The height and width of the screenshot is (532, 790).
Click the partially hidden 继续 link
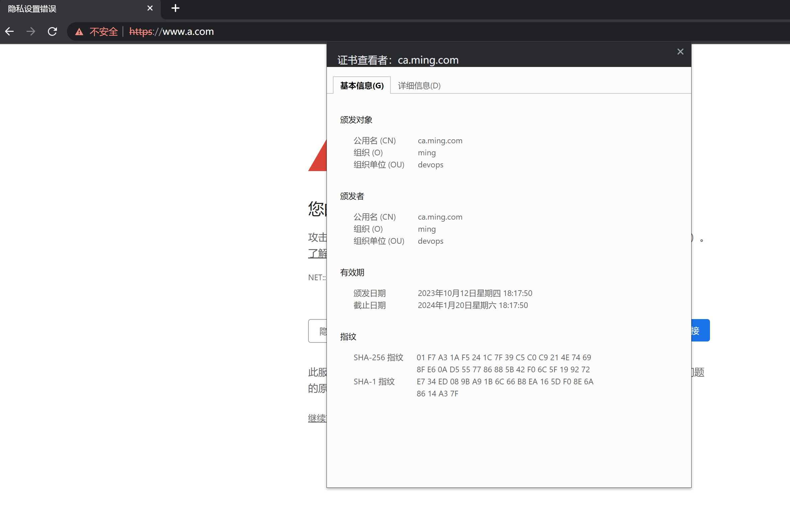(x=317, y=418)
